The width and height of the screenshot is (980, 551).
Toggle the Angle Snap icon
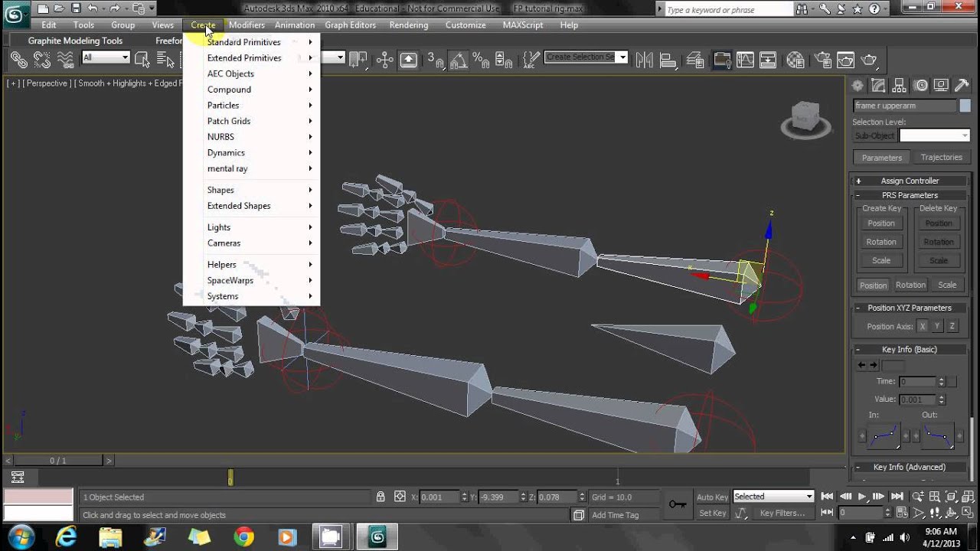(458, 60)
